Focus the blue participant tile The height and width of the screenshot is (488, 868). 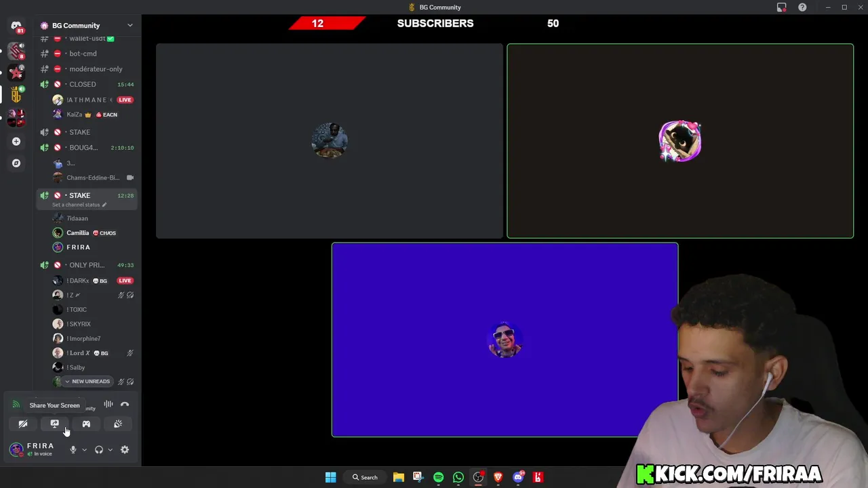click(505, 340)
